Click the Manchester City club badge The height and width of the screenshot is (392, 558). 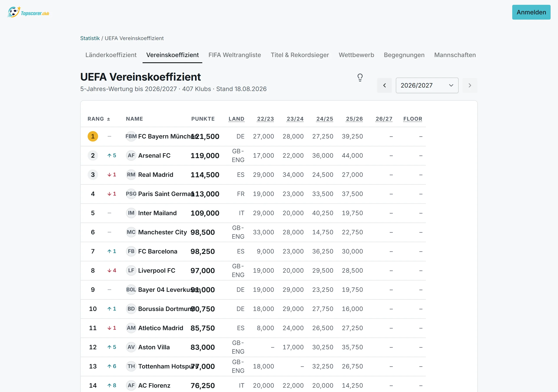(x=131, y=232)
